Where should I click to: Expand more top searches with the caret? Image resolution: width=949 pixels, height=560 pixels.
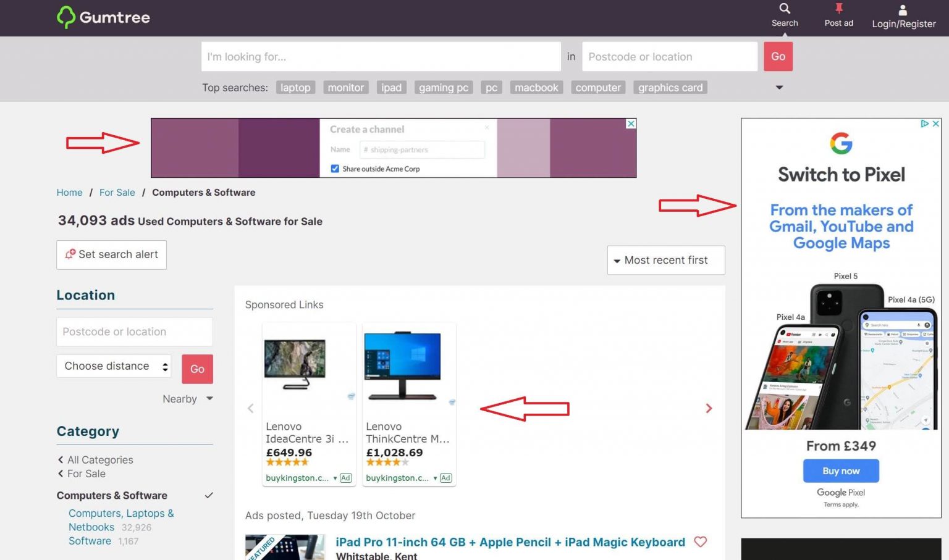779,87
